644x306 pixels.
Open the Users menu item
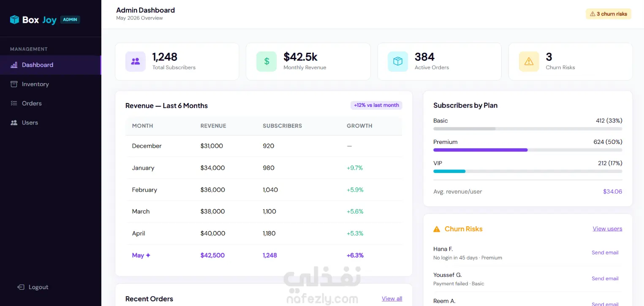point(51,122)
